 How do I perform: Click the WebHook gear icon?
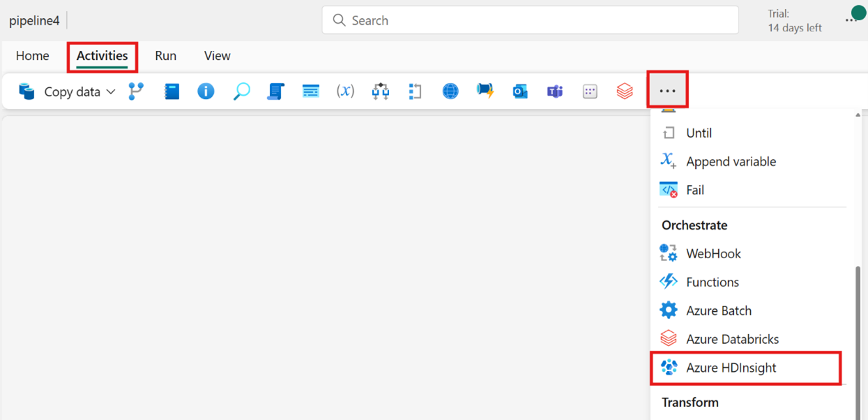point(669,253)
